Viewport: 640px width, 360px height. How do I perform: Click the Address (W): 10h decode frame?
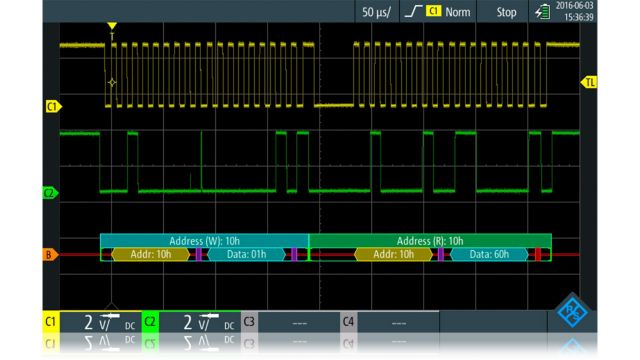click(x=204, y=241)
